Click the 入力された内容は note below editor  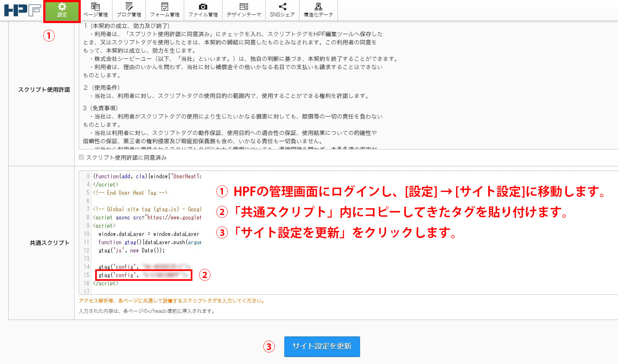[x=147, y=311]
